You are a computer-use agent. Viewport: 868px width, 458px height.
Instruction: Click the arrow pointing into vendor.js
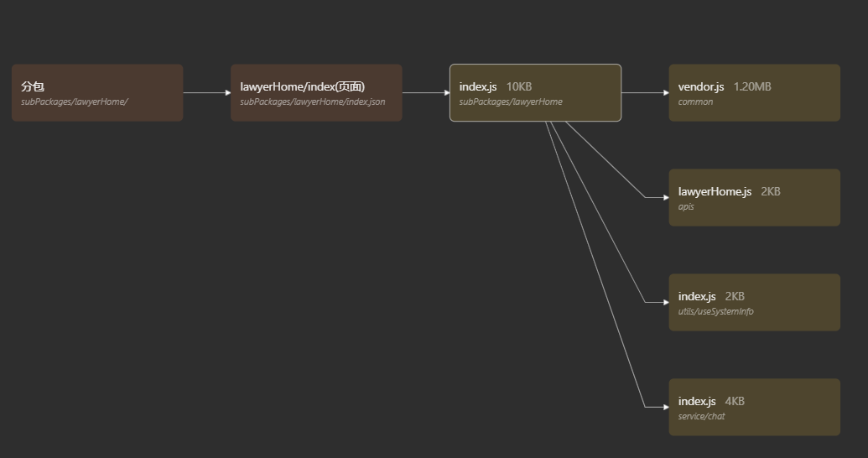point(645,93)
